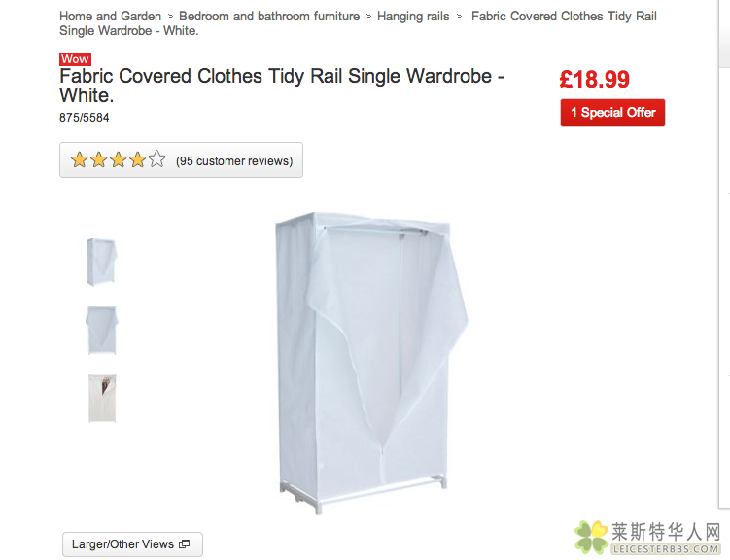Click the product title heading
730x560 pixels.
282,86
